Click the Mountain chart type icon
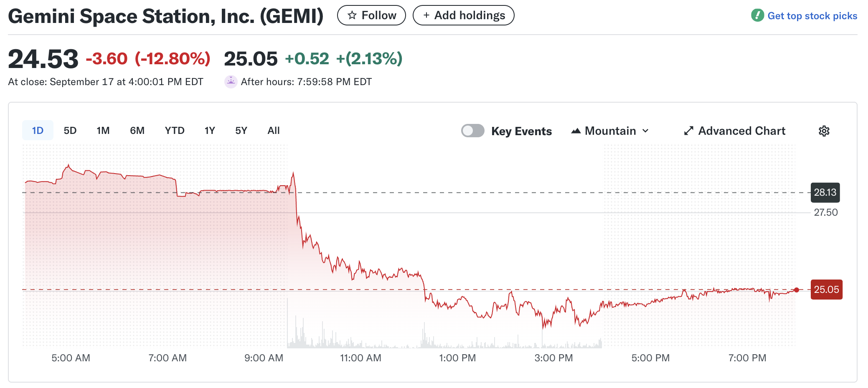The height and width of the screenshot is (388, 868). (x=576, y=131)
